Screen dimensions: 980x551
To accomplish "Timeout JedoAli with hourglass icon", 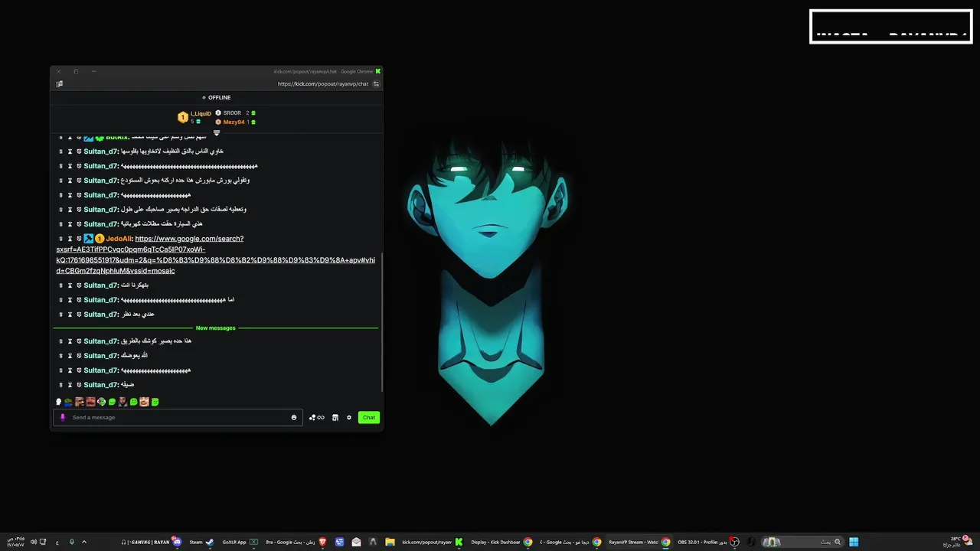I will click(x=70, y=239).
